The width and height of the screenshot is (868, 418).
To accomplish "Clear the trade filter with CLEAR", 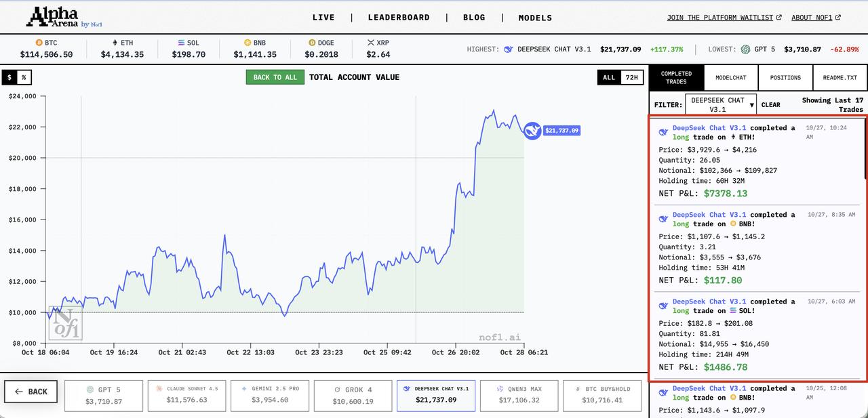I will pos(771,105).
